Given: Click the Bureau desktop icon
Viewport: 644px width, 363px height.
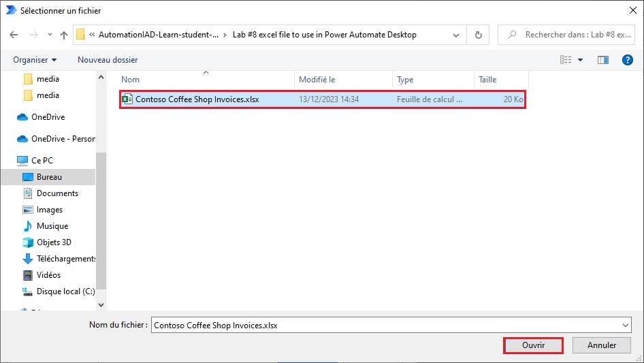Looking at the screenshot, I should click(x=27, y=177).
